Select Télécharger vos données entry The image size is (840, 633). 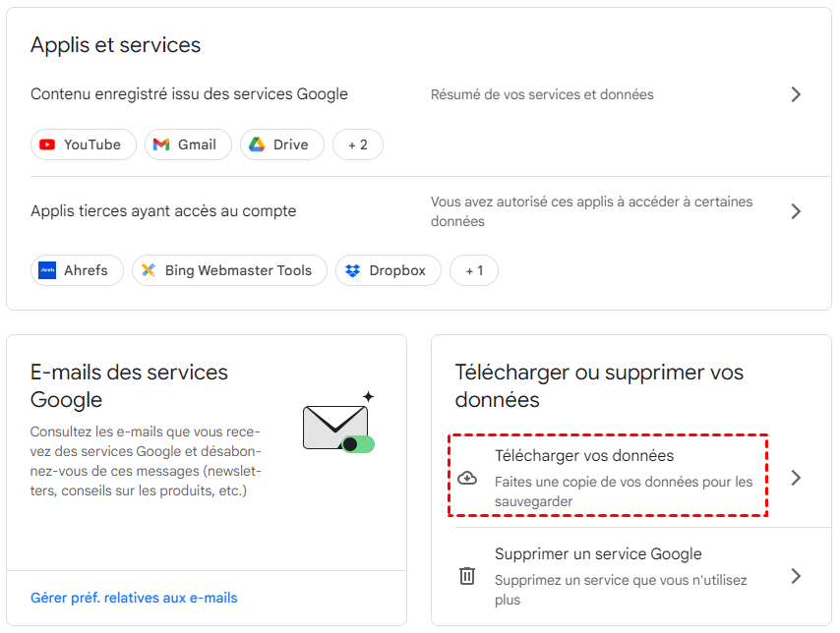coord(584,456)
